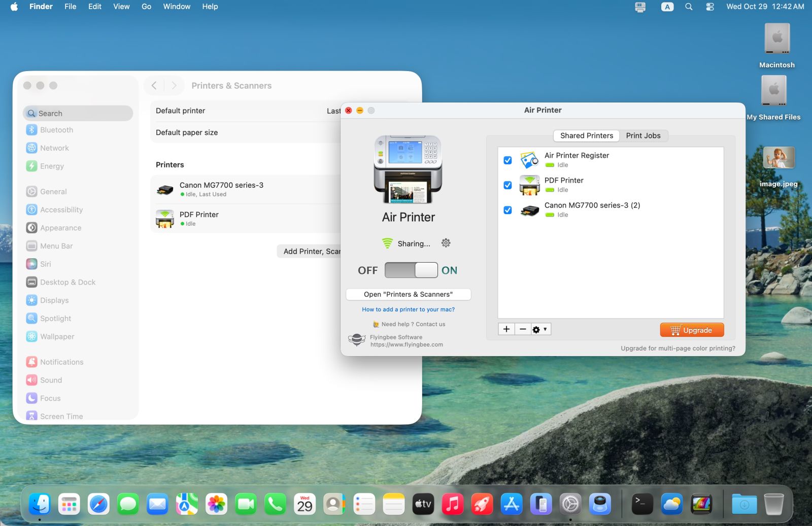812x526 pixels.
Task: Open Terminal from the Dock
Action: (x=642, y=504)
